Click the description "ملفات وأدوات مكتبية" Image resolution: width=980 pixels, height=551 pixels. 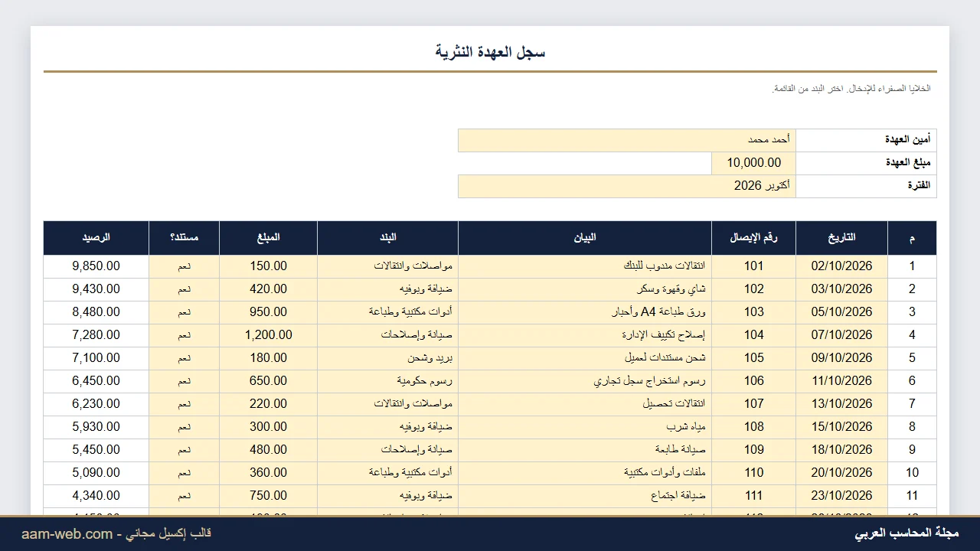585,473
